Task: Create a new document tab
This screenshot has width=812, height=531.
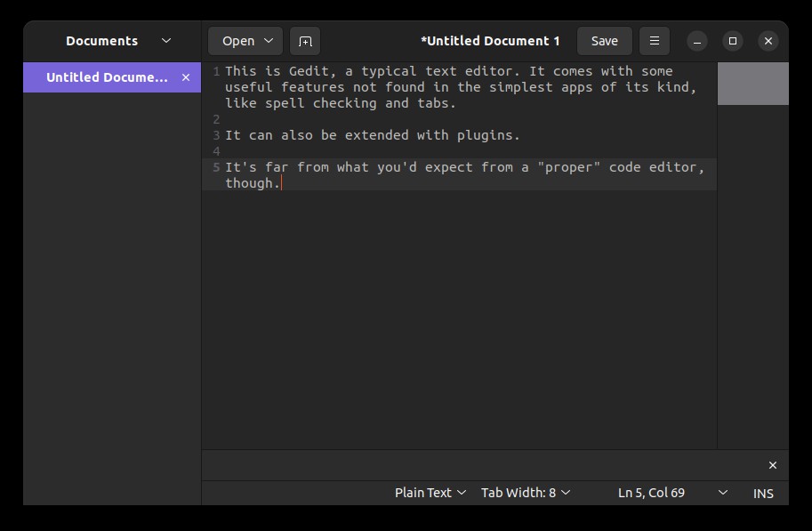Action: coord(305,41)
